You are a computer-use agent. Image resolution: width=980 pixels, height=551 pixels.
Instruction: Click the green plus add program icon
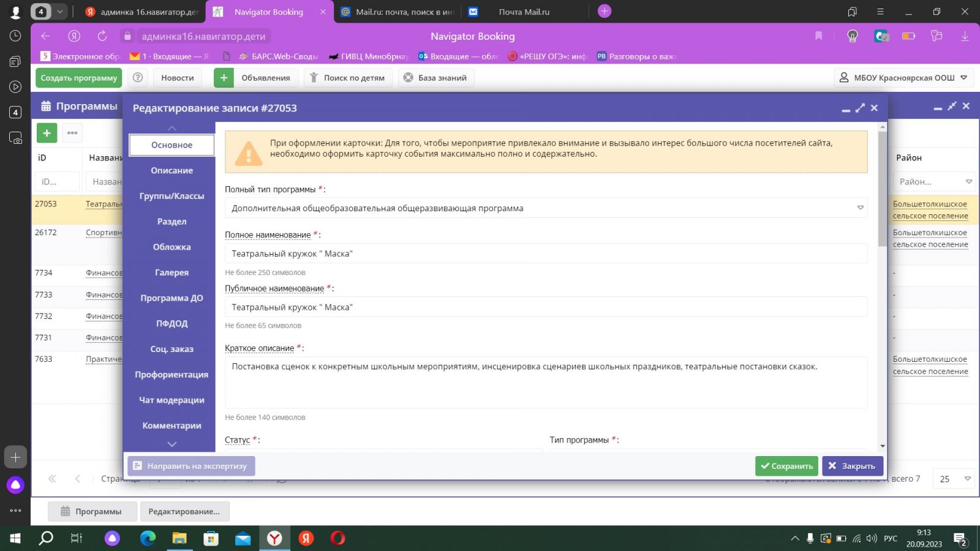click(47, 133)
